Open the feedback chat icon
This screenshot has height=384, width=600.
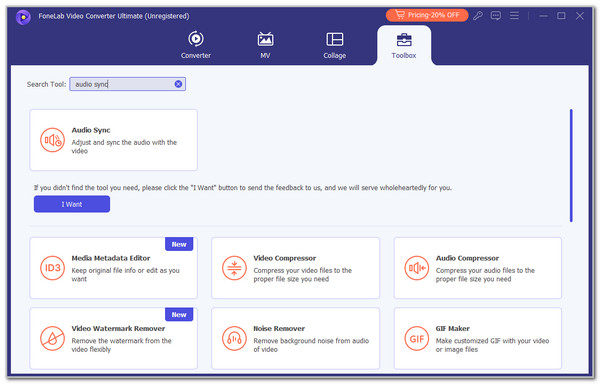click(496, 16)
